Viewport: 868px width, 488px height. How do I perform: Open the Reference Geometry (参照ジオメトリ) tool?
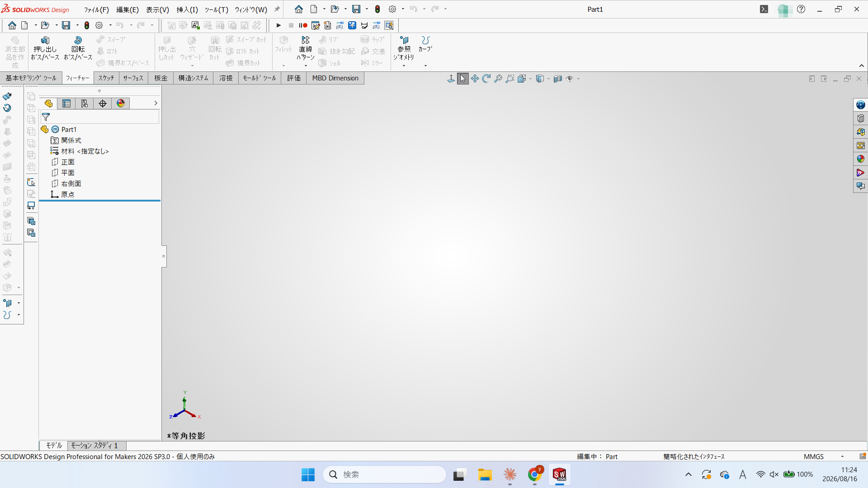click(x=404, y=48)
